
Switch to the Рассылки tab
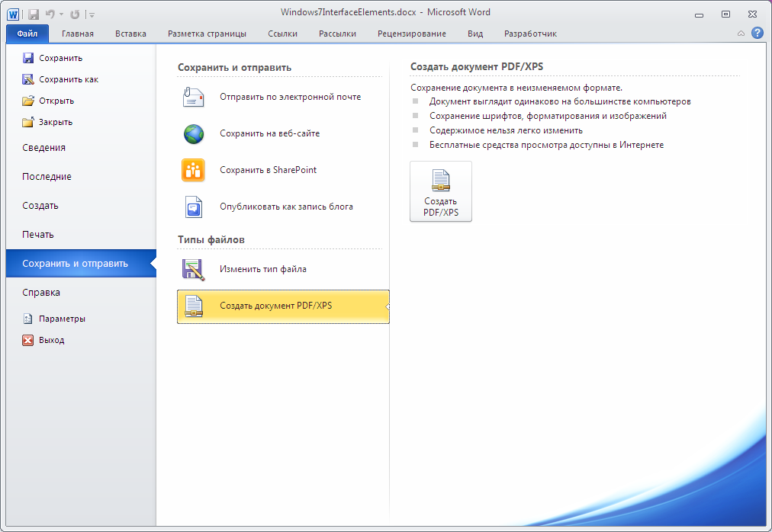pos(337,34)
